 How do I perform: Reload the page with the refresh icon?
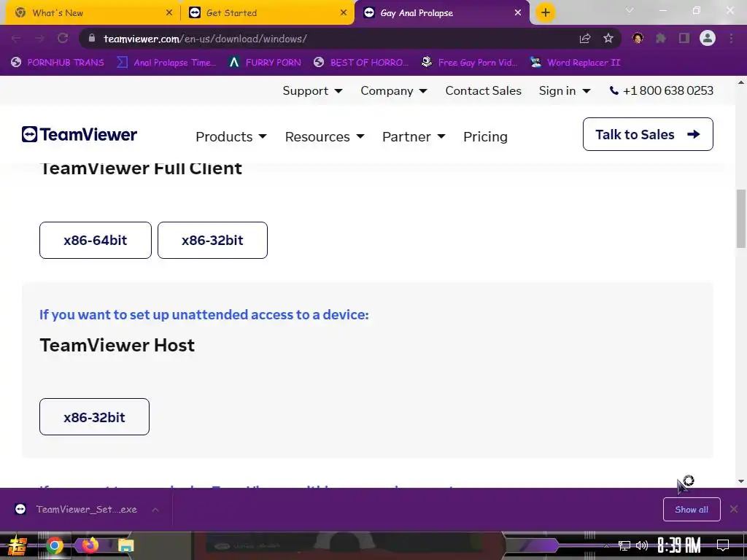pos(63,39)
